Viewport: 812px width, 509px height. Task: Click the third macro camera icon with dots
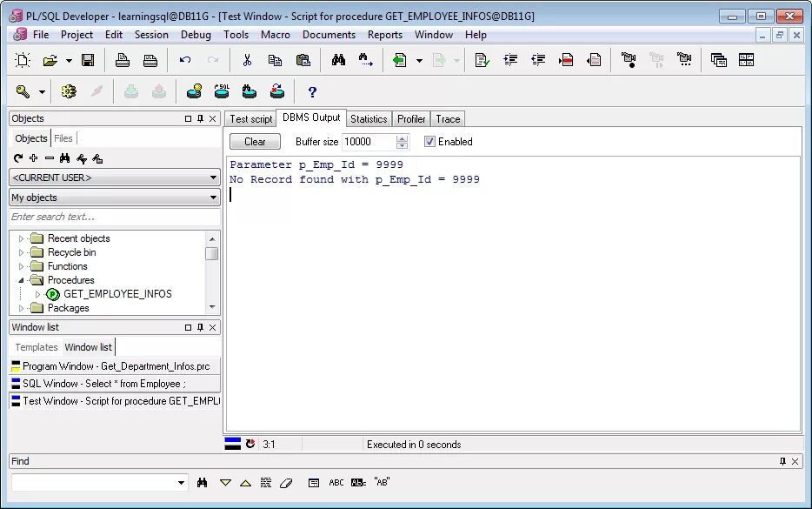click(684, 60)
